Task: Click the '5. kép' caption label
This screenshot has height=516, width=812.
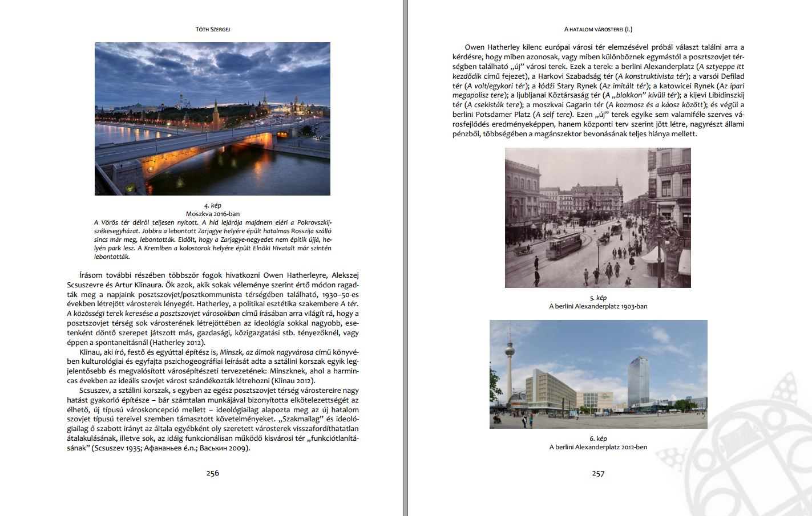Action: click(598, 298)
